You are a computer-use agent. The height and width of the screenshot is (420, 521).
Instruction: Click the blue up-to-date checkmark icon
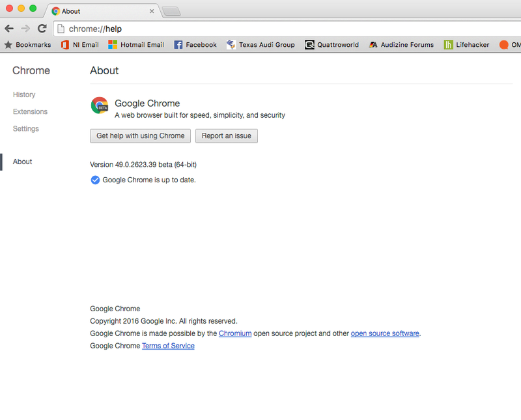(95, 180)
